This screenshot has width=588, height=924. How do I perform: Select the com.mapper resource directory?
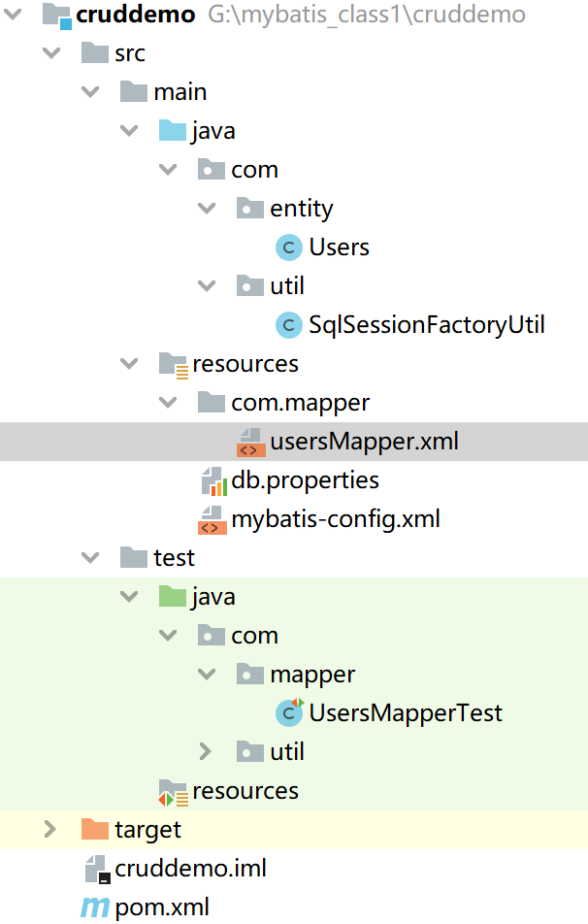pyautogui.click(x=300, y=403)
